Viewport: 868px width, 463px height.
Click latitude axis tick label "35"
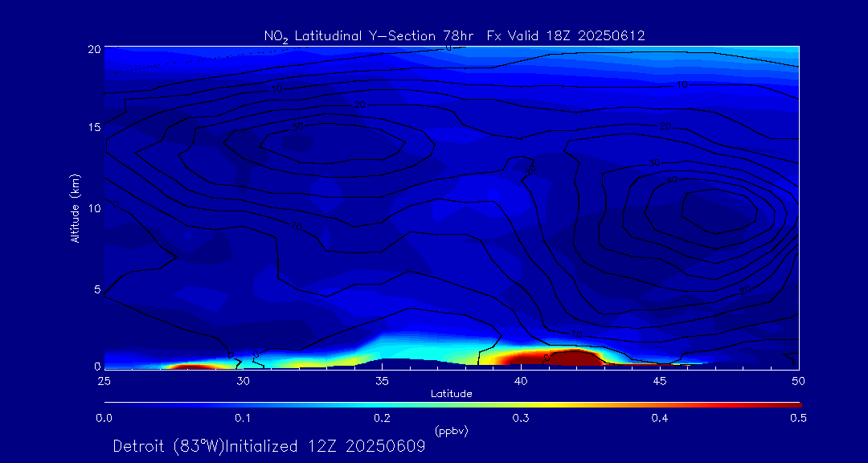(382, 381)
